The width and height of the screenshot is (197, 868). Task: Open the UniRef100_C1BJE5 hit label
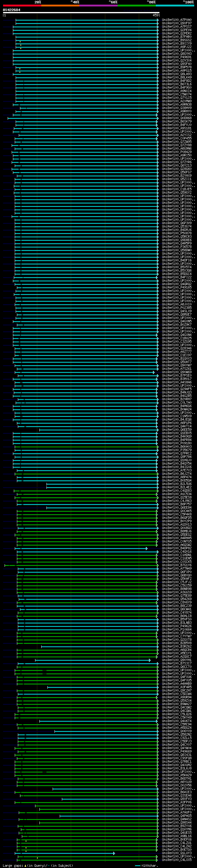coord(176,189)
